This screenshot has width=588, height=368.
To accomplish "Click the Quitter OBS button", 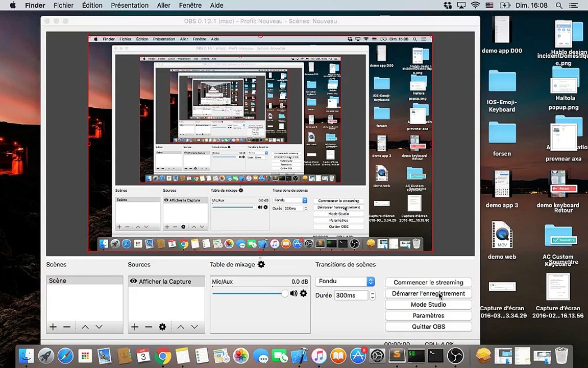I will click(x=428, y=327).
